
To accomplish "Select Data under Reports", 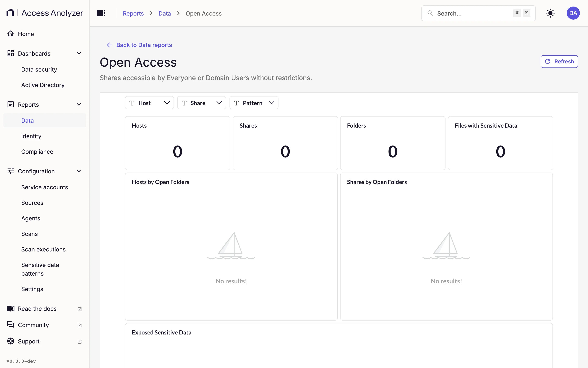I will (x=45, y=120).
